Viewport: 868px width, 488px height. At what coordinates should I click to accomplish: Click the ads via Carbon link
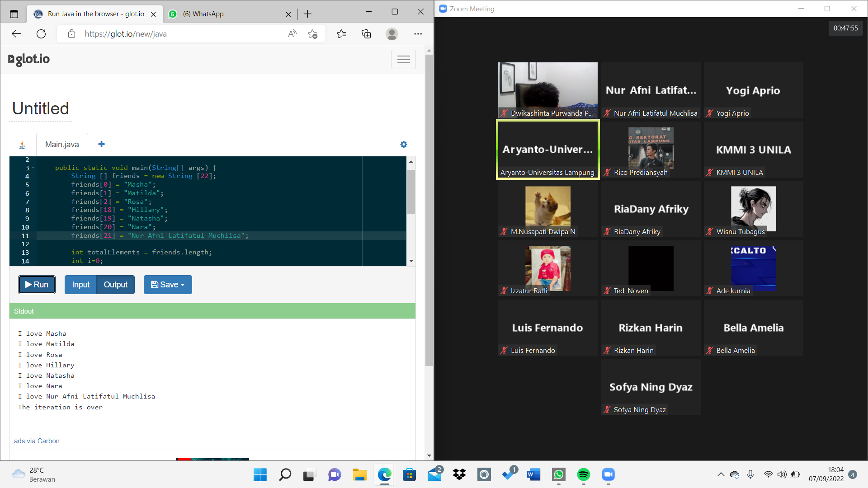(37, 441)
